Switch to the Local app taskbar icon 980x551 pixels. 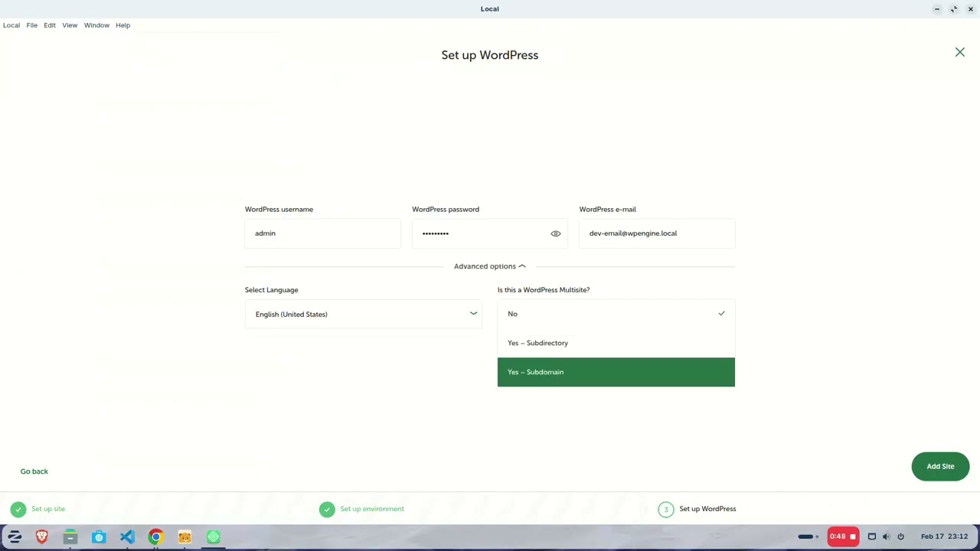[x=214, y=536]
